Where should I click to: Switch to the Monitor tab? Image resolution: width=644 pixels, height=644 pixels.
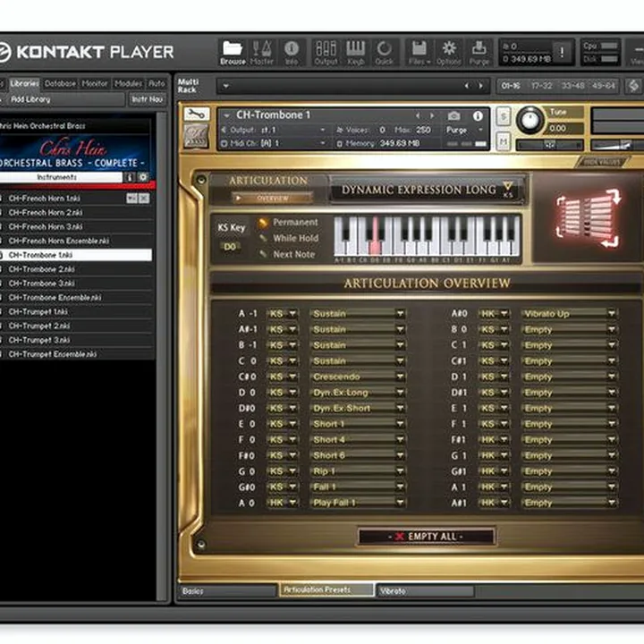click(95, 84)
